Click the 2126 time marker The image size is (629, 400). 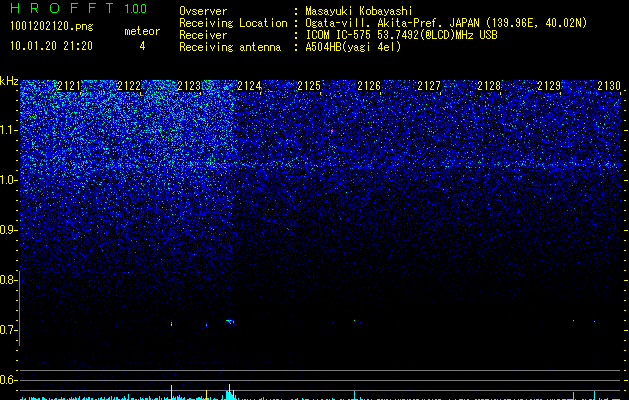[x=369, y=86]
